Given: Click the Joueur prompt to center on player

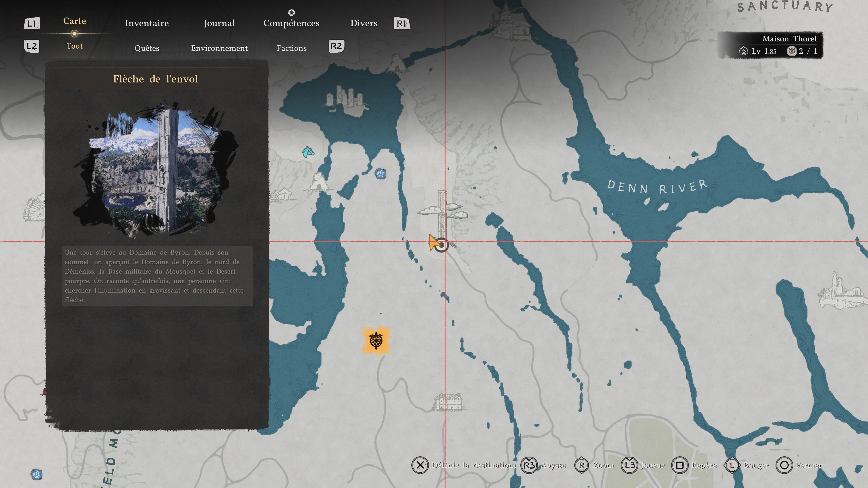Looking at the screenshot, I should (x=653, y=465).
